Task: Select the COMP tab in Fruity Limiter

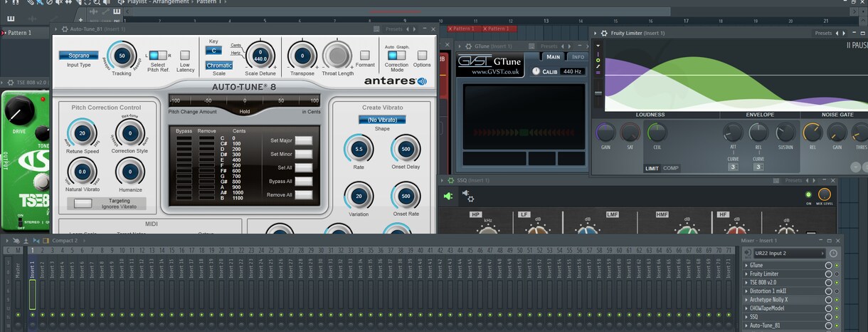Action: pyautogui.click(x=671, y=168)
